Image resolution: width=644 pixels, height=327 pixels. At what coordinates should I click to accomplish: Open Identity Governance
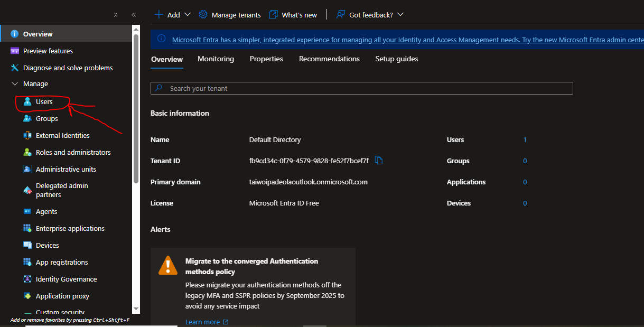60,279
